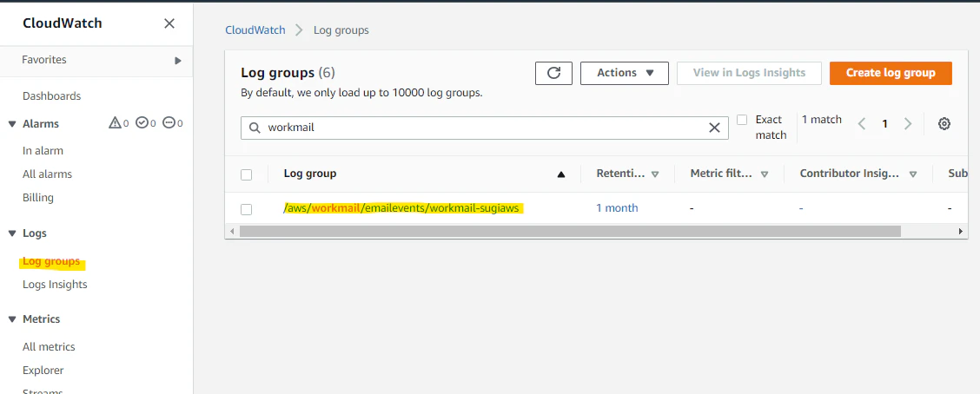The image size is (980, 394).
Task: Click the Contributor Insights dash link
Action: pyautogui.click(x=801, y=208)
